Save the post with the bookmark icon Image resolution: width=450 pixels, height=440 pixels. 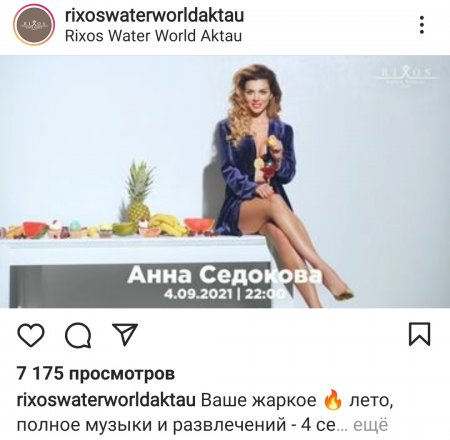(x=419, y=334)
